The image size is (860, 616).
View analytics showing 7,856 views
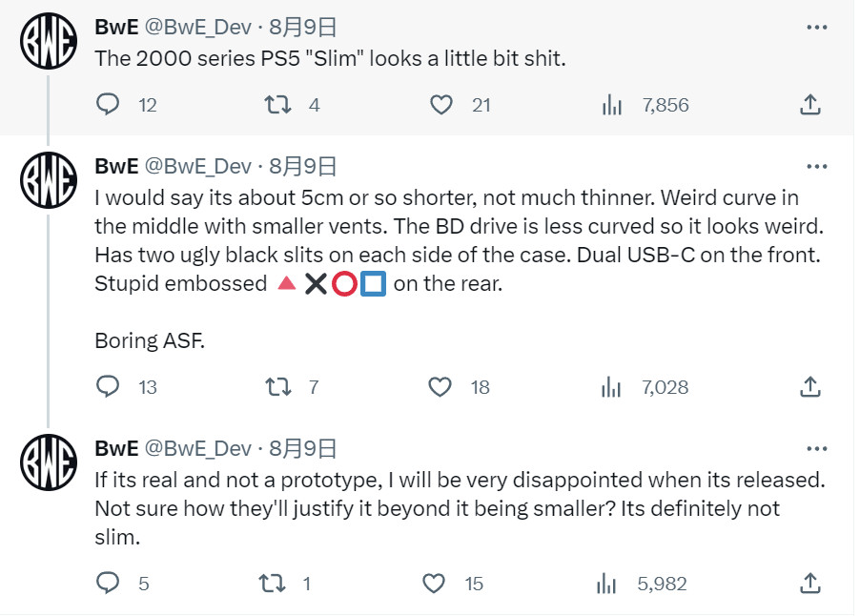click(612, 105)
